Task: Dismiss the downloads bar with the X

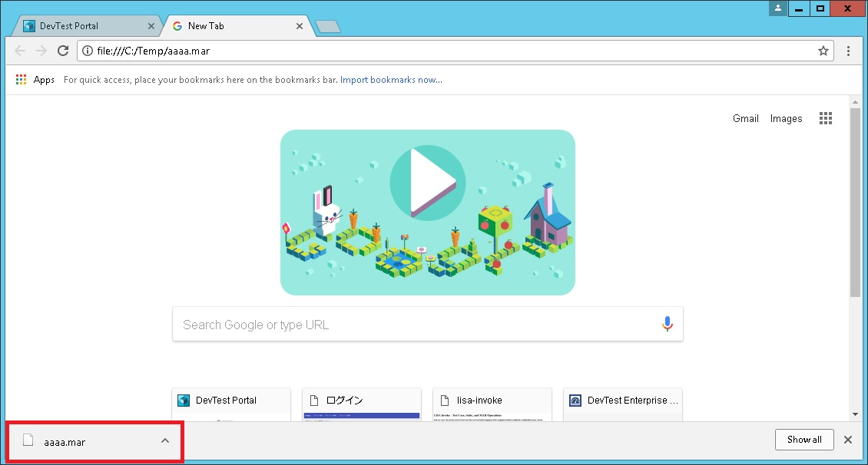Action: [847, 440]
